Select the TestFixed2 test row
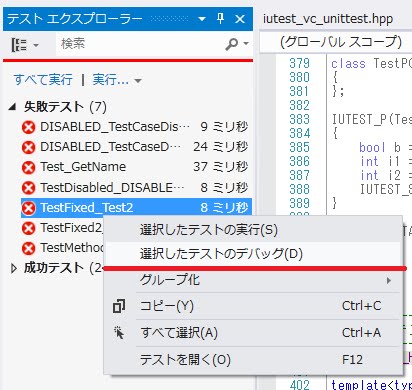412x390 pixels. 62,228
